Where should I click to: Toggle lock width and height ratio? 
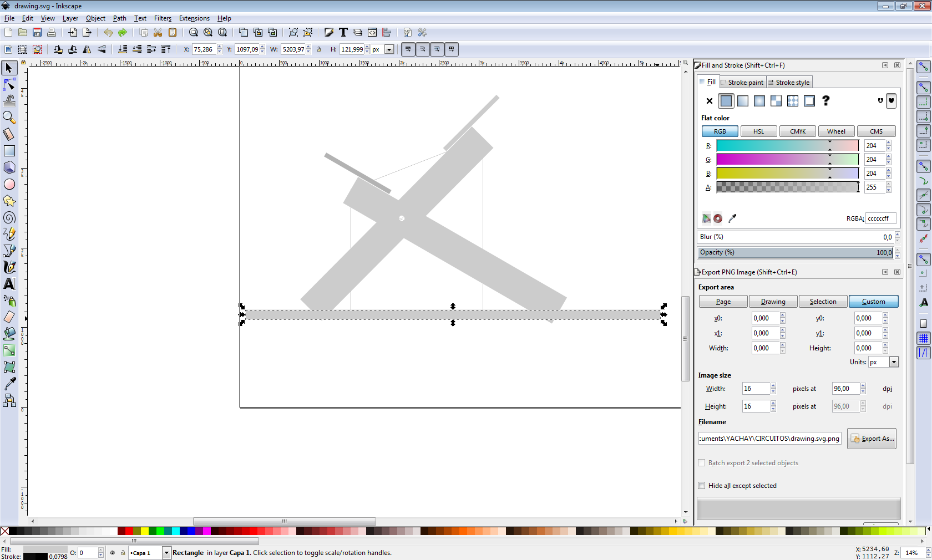319,49
